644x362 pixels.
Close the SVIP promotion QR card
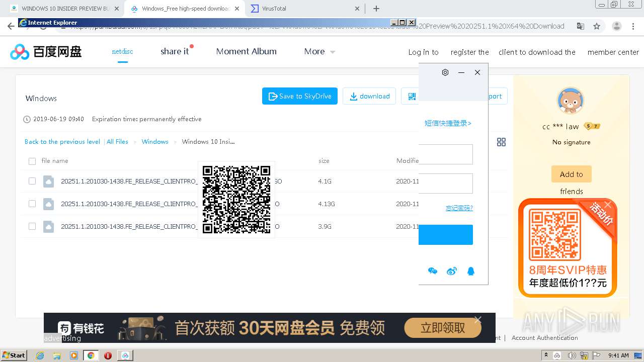pos(608,205)
